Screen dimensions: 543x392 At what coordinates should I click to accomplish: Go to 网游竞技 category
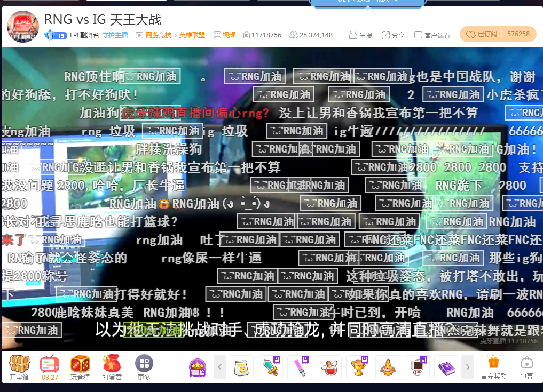(x=158, y=35)
